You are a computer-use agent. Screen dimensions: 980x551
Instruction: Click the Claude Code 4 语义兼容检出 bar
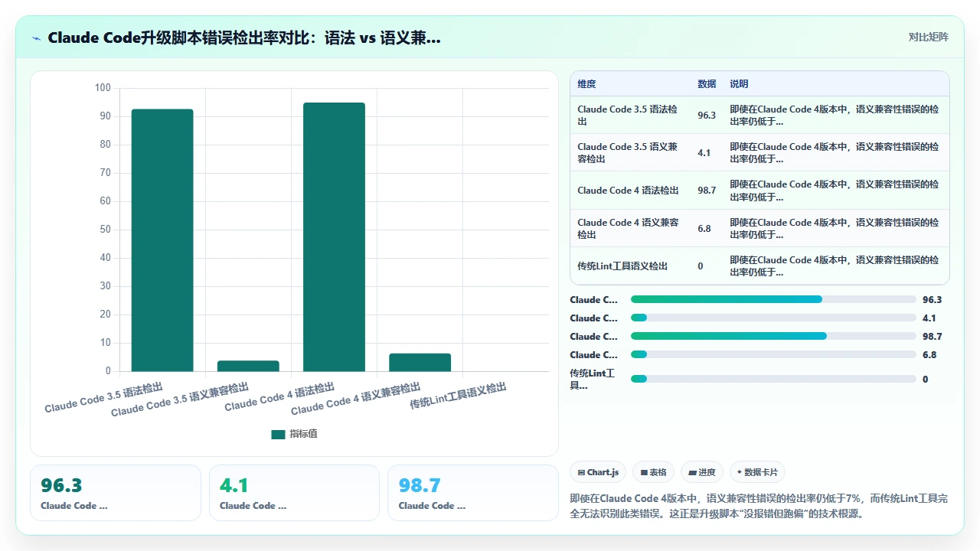tap(420, 362)
